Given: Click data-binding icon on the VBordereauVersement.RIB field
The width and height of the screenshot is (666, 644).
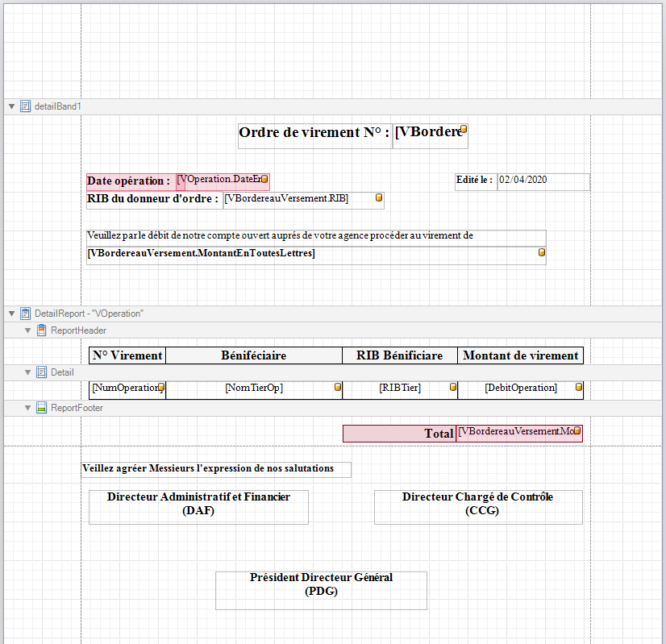Looking at the screenshot, I should [379, 197].
